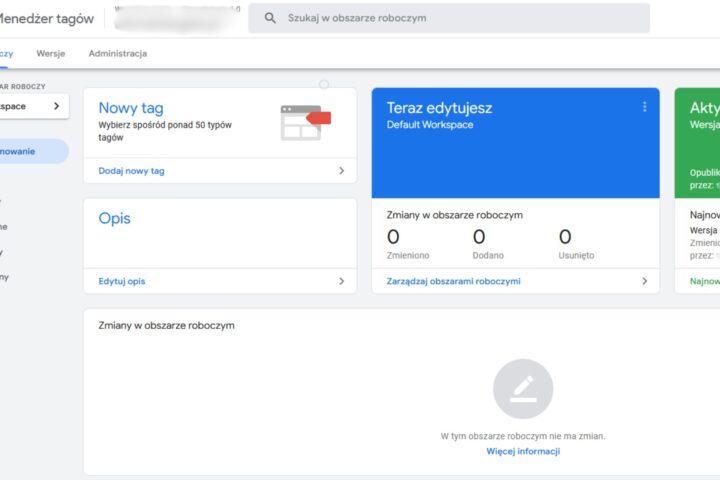Click "Default Workspace" text on blue card
Viewport: 720px width, 480px height.
430,125
